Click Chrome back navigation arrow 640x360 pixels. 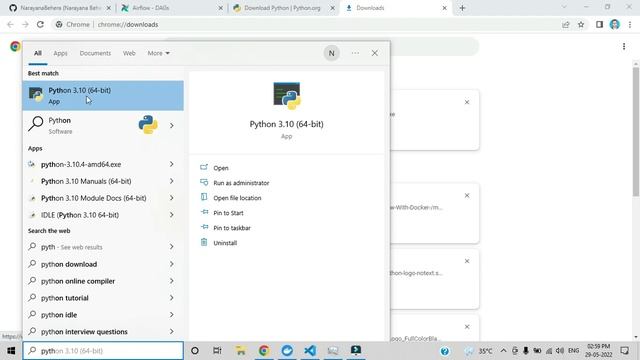tap(11, 24)
